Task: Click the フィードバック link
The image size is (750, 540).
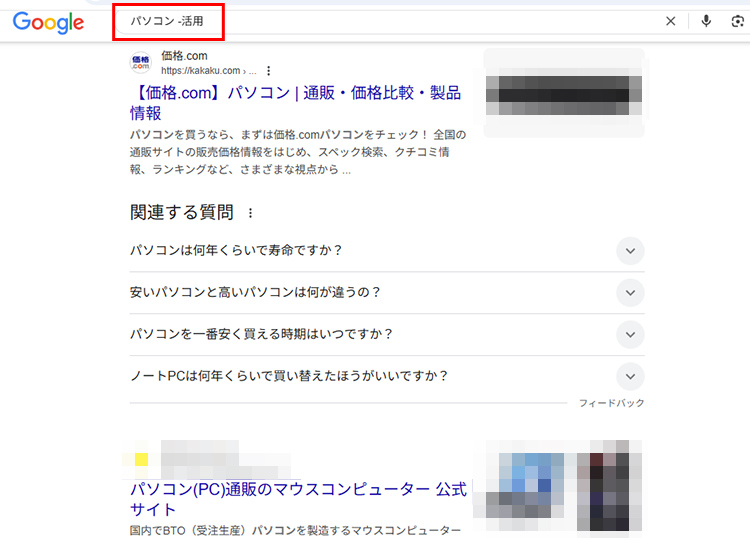Action: [x=611, y=403]
